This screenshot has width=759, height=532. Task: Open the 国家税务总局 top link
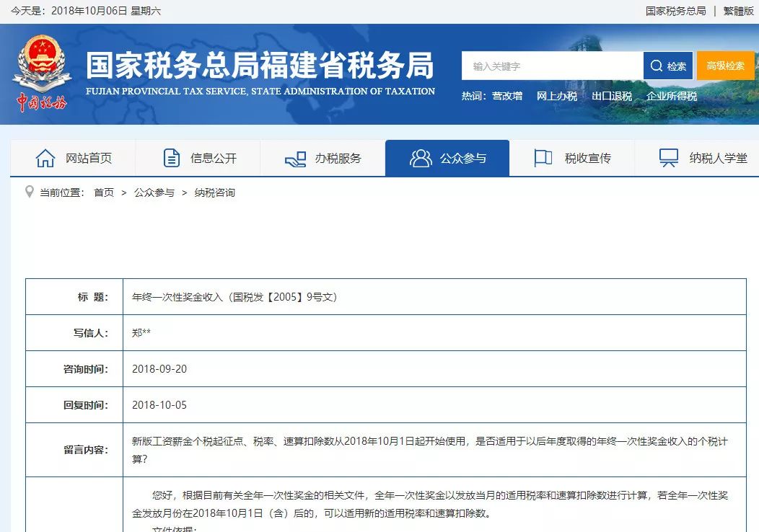(x=676, y=11)
